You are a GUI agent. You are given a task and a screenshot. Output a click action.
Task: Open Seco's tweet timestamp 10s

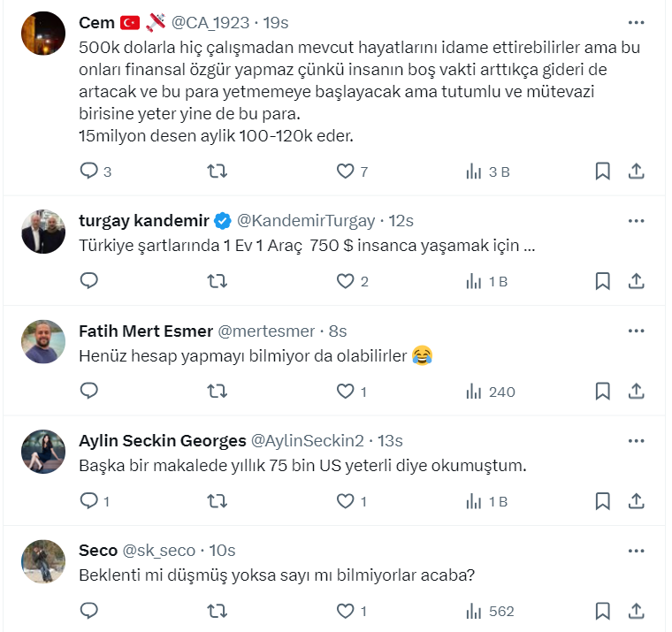[x=223, y=550]
